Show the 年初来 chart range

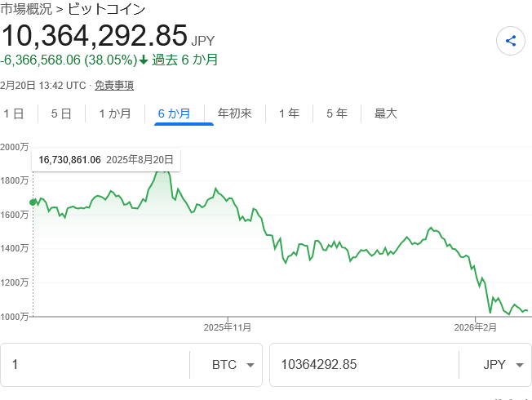point(234,113)
